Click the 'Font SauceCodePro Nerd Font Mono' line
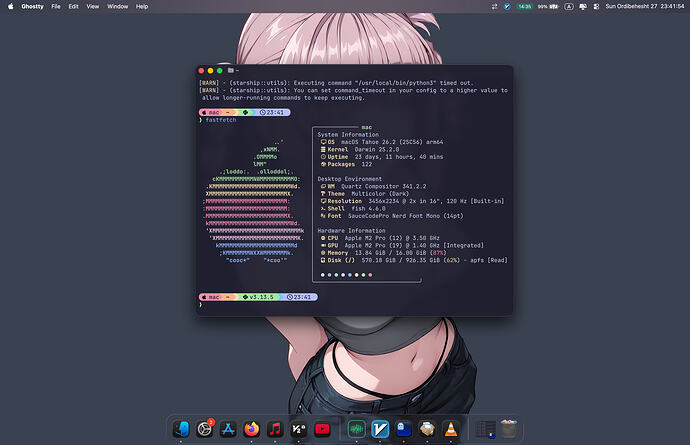 392,216
